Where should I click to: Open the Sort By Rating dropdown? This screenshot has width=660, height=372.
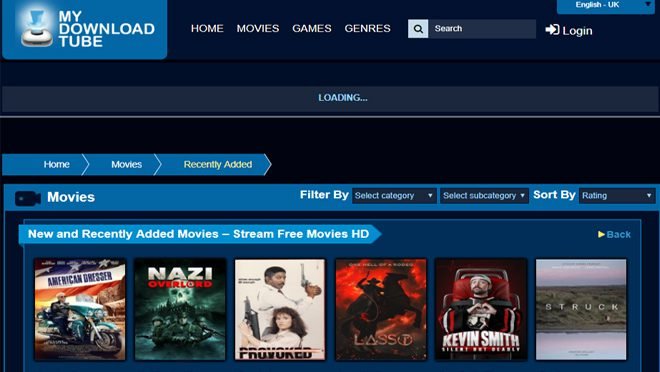617,196
